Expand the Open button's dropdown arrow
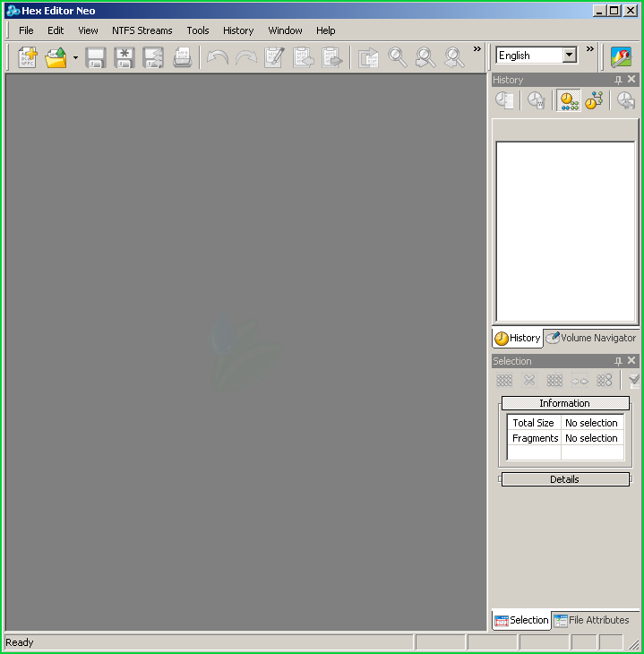 [75, 57]
